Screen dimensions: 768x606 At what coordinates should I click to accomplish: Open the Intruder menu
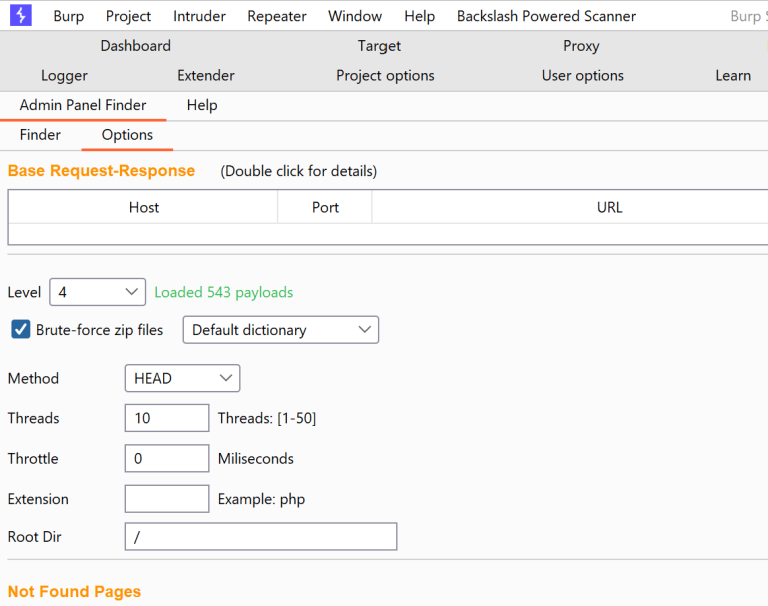[199, 16]
